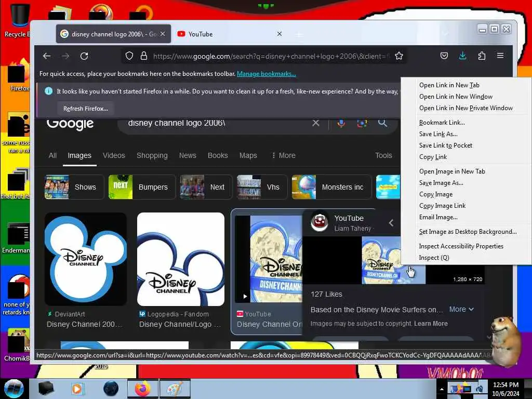Open the Videos results tab
Viewport: 532px width, 399px height.
[x=114, y=155]
